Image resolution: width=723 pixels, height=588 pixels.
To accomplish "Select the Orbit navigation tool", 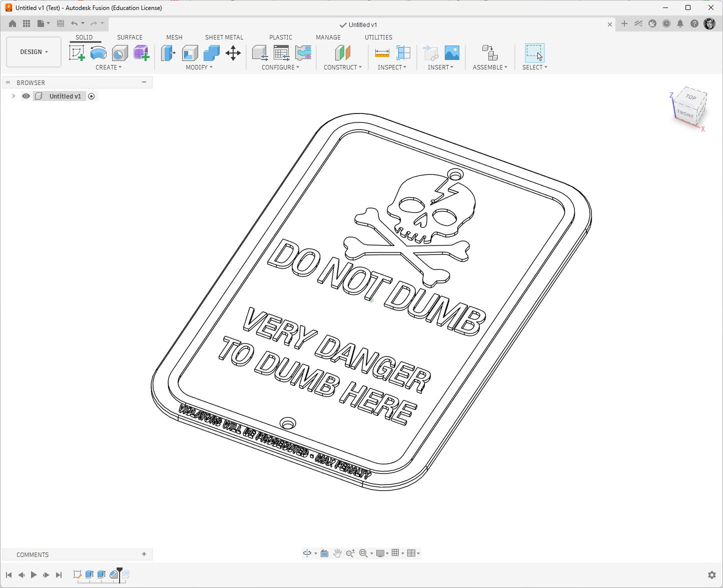I will (307, 553).
